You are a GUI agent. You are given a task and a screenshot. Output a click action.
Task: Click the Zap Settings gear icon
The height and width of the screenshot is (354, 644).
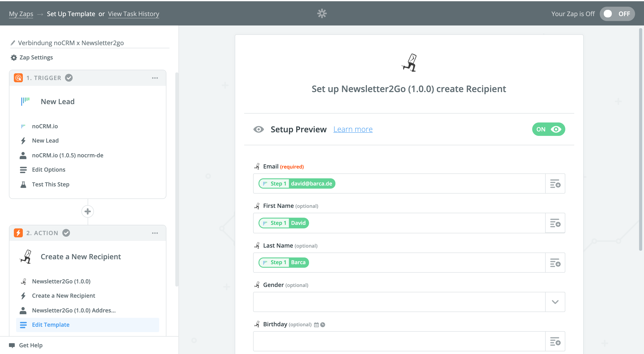[x=14, y=57]
